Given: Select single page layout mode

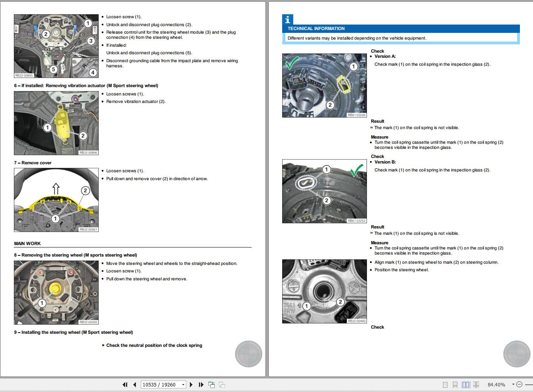Looking at the screenshot, I should 445,384.
